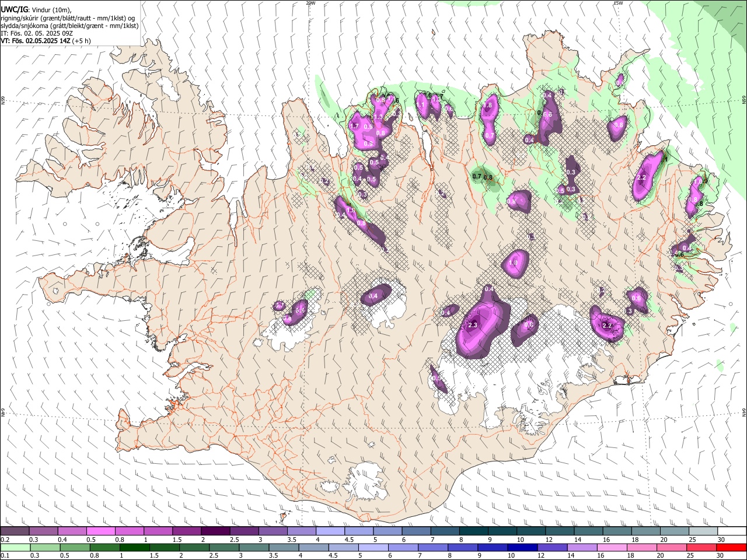
Task: Click the red 25–30 rain swatch
Action: click(x=731, y=547)
